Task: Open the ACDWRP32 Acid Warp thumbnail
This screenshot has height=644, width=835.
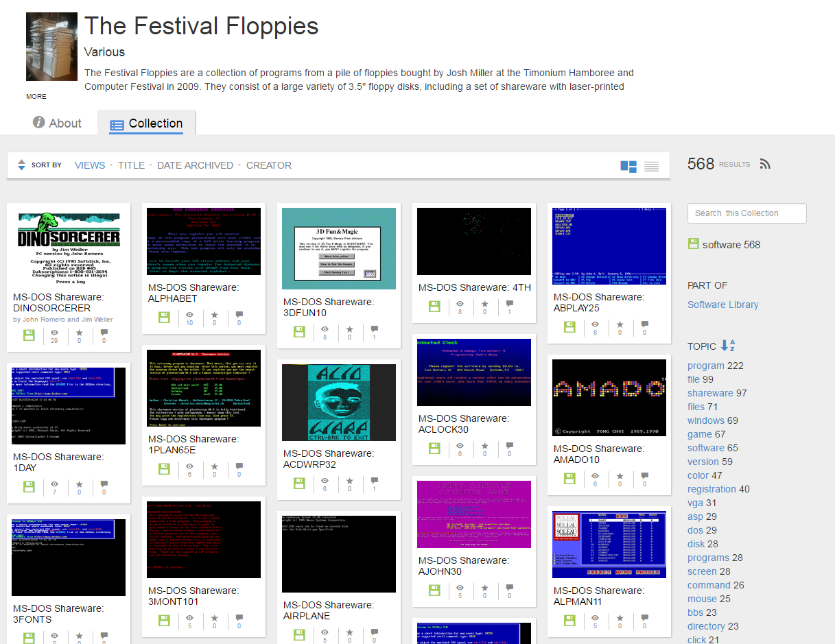Action: pyautogui.click(x=339, y=403)
